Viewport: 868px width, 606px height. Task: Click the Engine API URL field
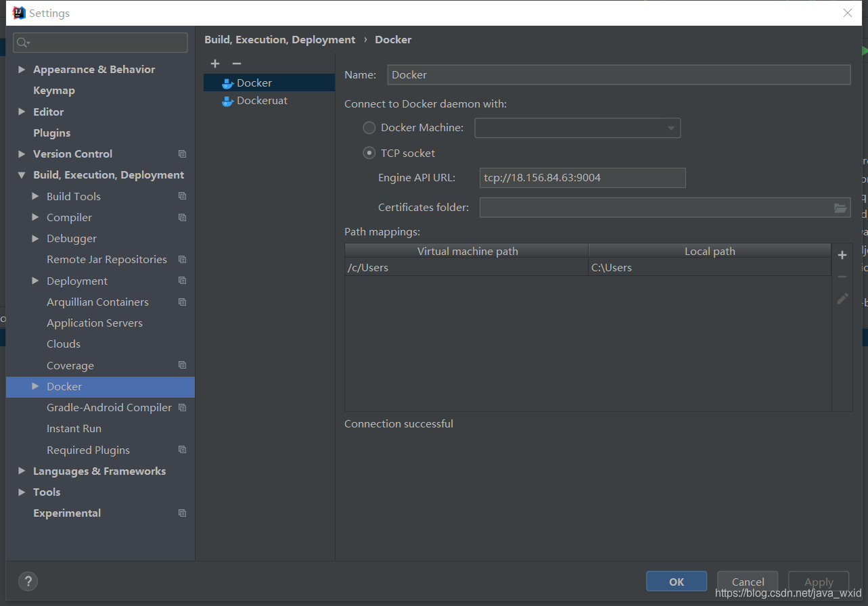coord(583,178)
